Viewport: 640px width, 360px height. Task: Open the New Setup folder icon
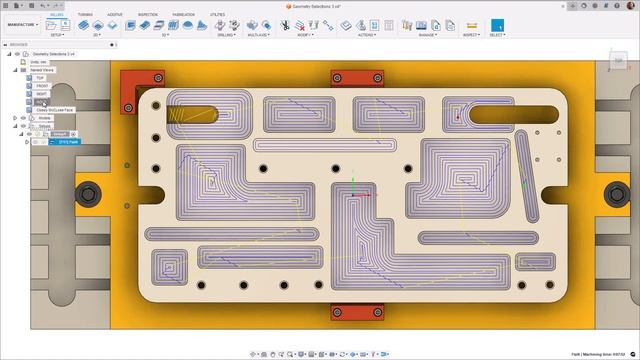point(51,25)
